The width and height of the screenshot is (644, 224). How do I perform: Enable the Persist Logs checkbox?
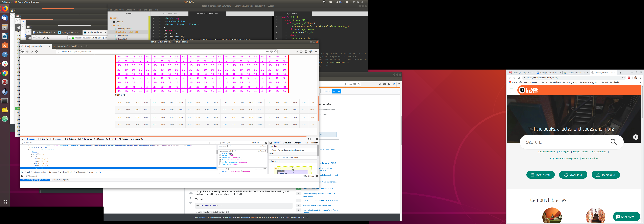click(304, 176)
